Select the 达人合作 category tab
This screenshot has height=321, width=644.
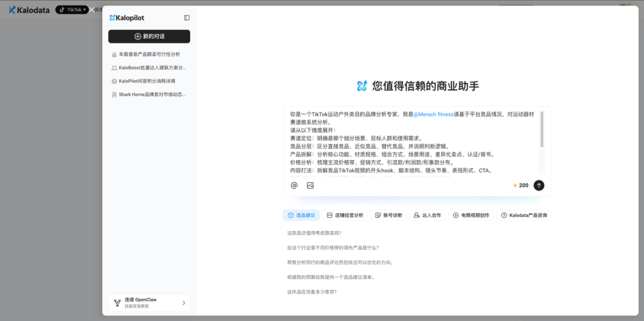[x=427, y=215]
